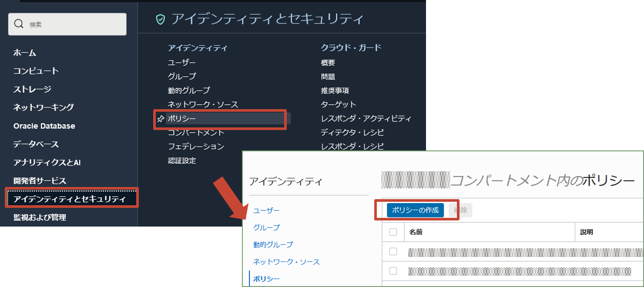Select the header checkbox to select all policies
The width and height of the screenshot is (644, 287).
[x=393, y=232]
